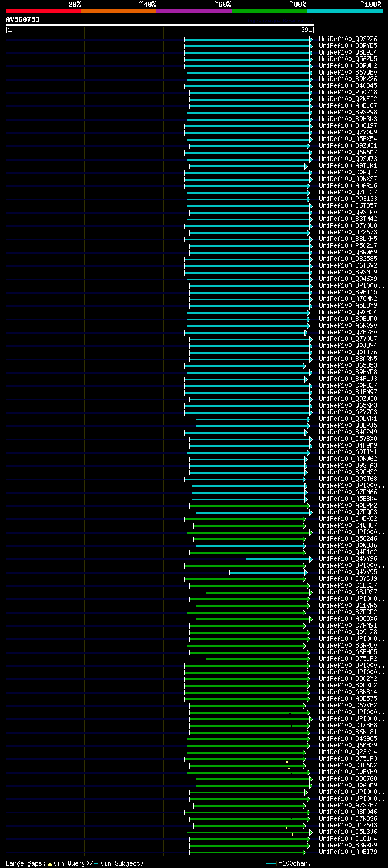Open hit UniRef100_C6T857
Screen dimensions: 388x868
(x=349, y=205)
